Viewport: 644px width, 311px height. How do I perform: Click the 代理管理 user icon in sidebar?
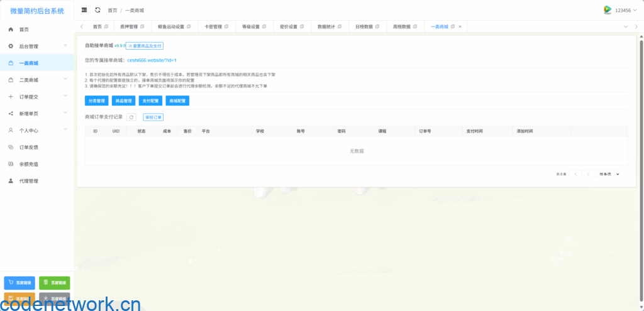[x=11, y=181]
